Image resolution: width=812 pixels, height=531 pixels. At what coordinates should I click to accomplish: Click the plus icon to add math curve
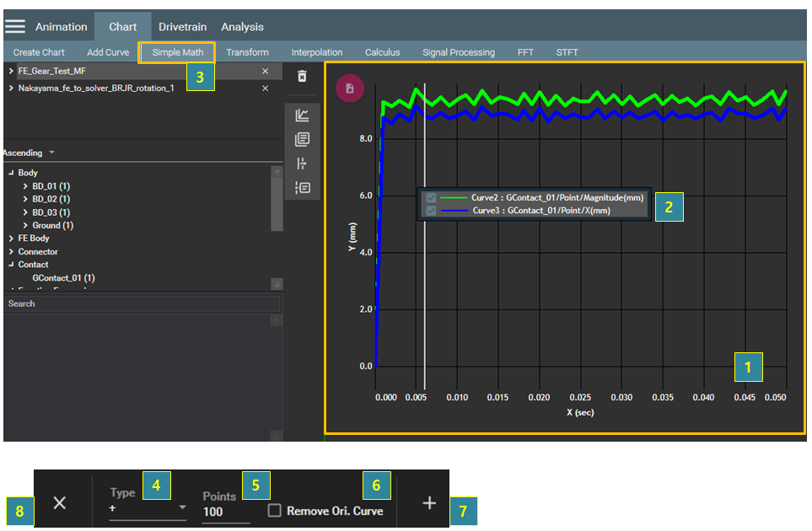coord(429,503)
